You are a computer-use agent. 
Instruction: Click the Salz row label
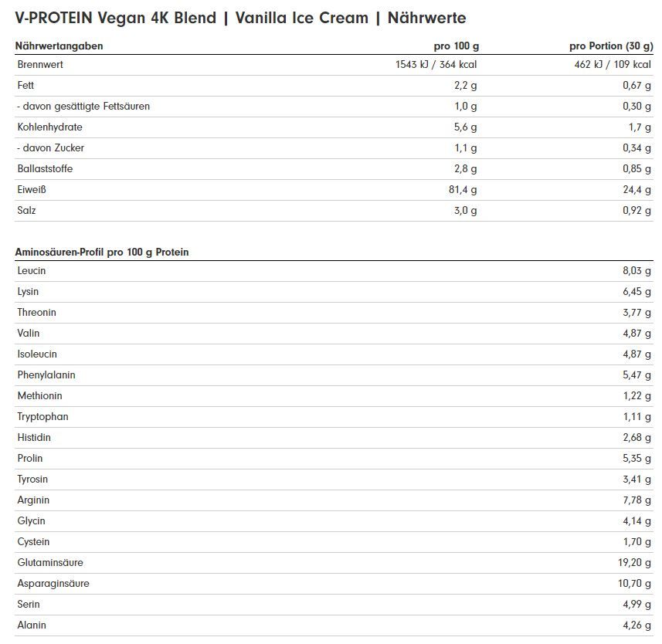tap(26, 210)
